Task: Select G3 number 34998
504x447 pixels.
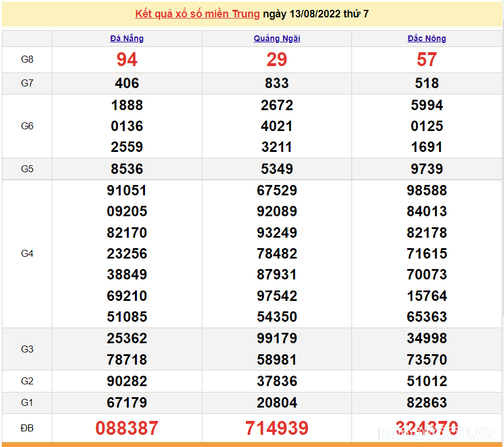Action: click(426, 339)
